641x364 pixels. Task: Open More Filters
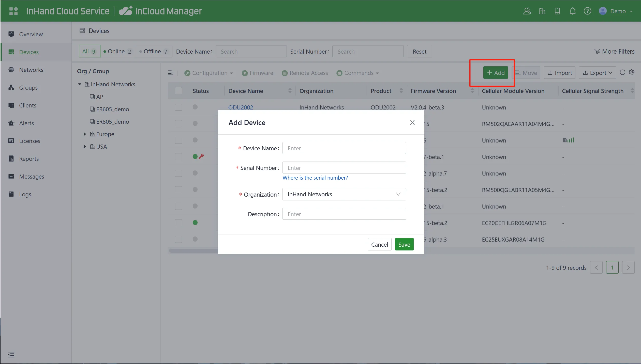[x=614, y=51]
